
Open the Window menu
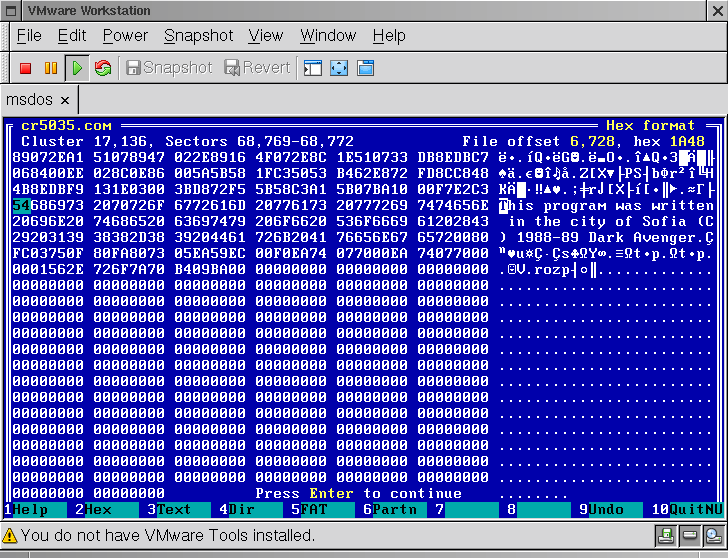click(x=328, y=36)
